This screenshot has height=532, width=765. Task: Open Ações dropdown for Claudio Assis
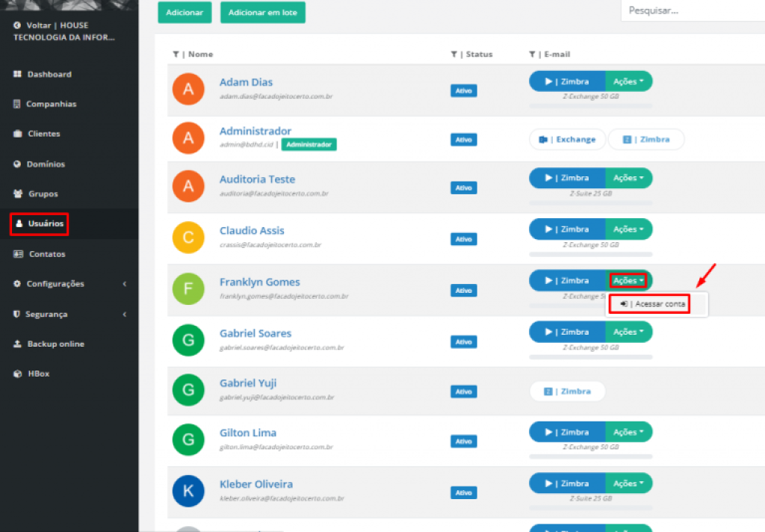[628, 229]
